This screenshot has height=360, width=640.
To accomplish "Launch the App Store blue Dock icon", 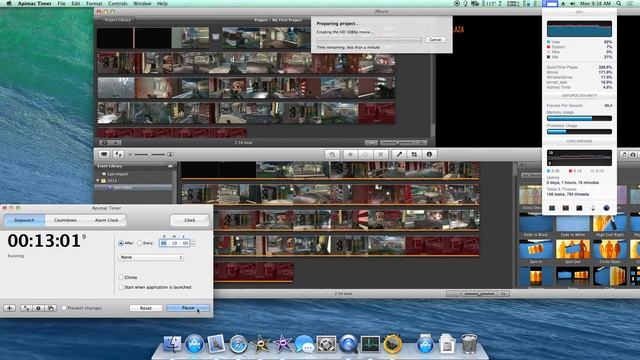I will click(194, 344).
